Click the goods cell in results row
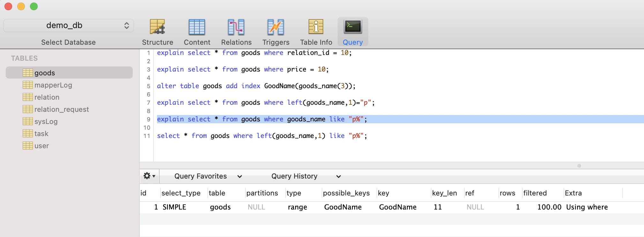The height and width of the screenshot is (237, 644). coord(220,207)
